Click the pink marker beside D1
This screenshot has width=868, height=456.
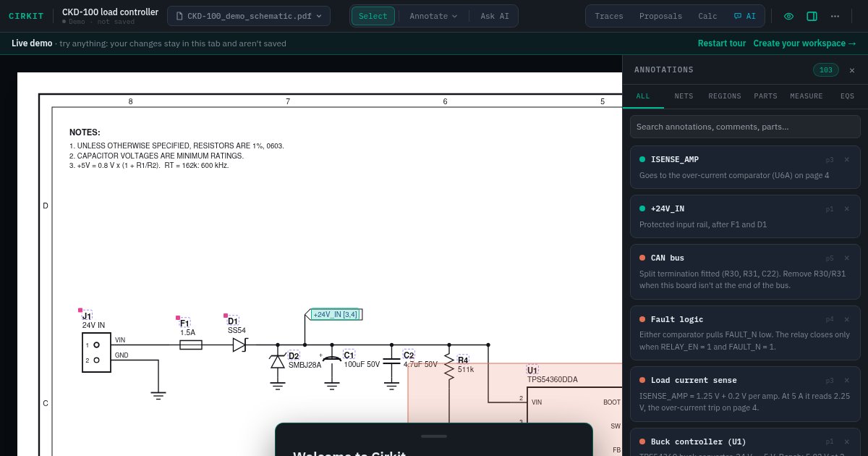tap(226, 316)
